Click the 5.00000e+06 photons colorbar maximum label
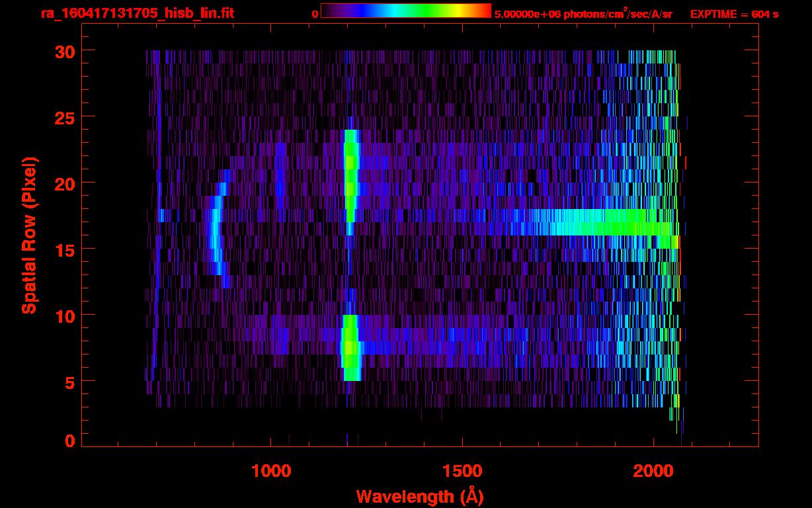 click(x=583, y=14)
